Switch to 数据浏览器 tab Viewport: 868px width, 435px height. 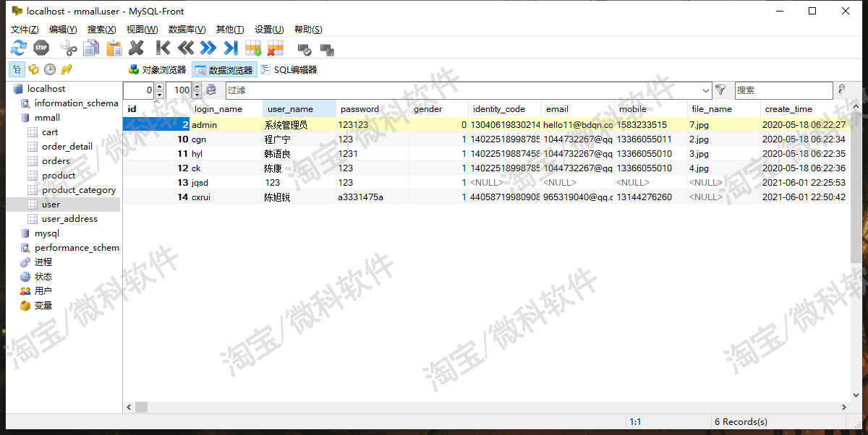224,70
